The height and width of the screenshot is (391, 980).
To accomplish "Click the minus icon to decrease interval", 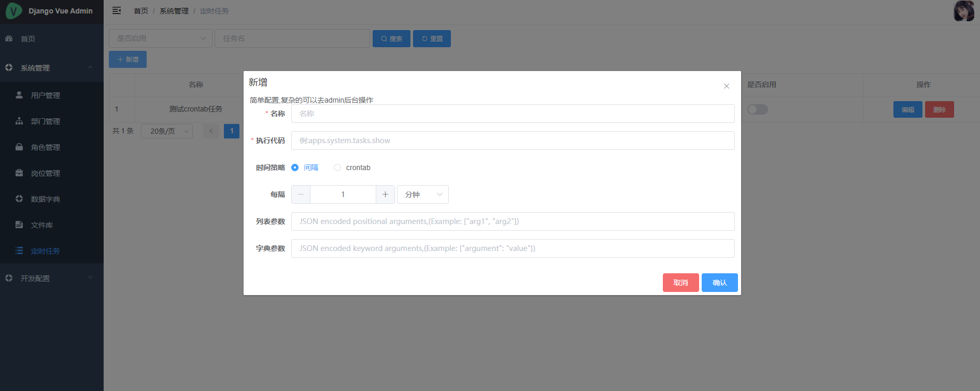I will [x=301, y=194].
